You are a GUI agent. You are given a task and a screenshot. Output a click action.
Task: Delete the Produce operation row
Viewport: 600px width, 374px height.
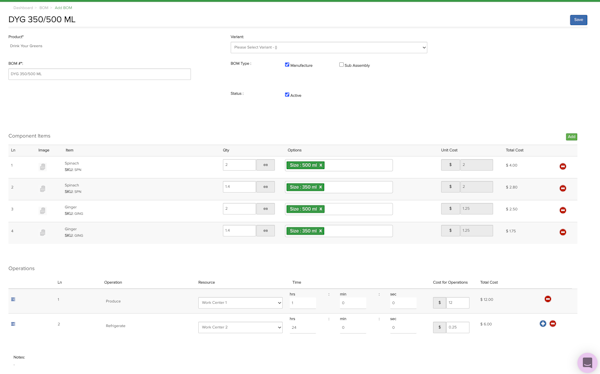(548, 299)
